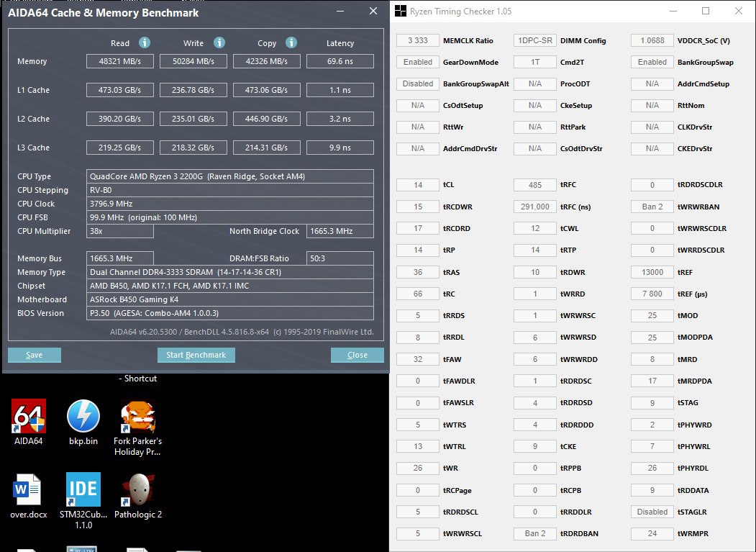Click VDDCR_SoC 1.0688 value box

[652, 40]
